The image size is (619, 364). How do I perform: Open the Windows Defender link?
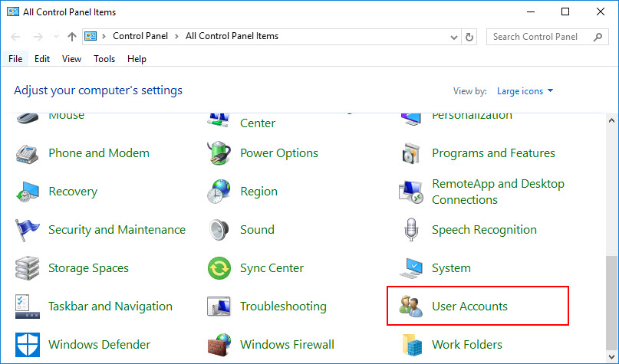tap(100, 345)
